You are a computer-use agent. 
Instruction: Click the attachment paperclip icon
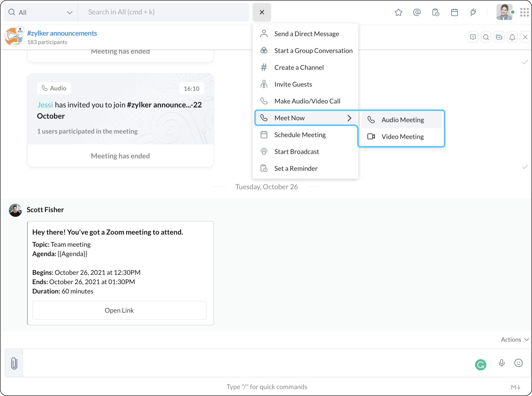14,363
